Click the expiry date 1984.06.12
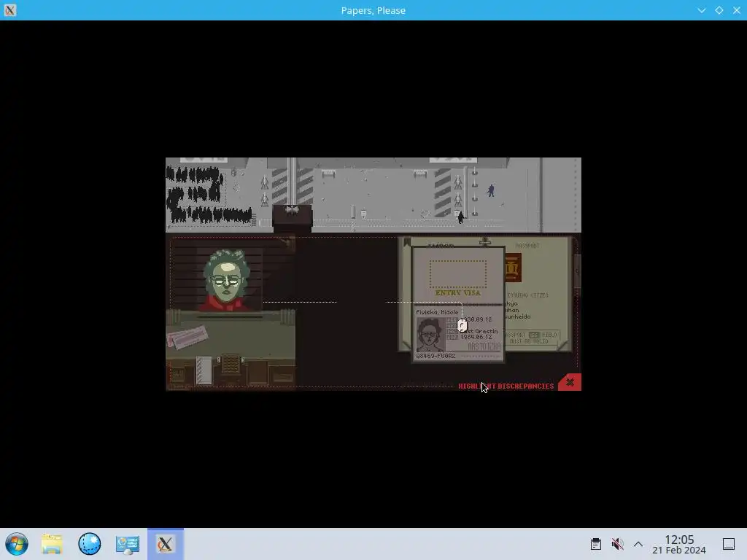 (476, 337)
